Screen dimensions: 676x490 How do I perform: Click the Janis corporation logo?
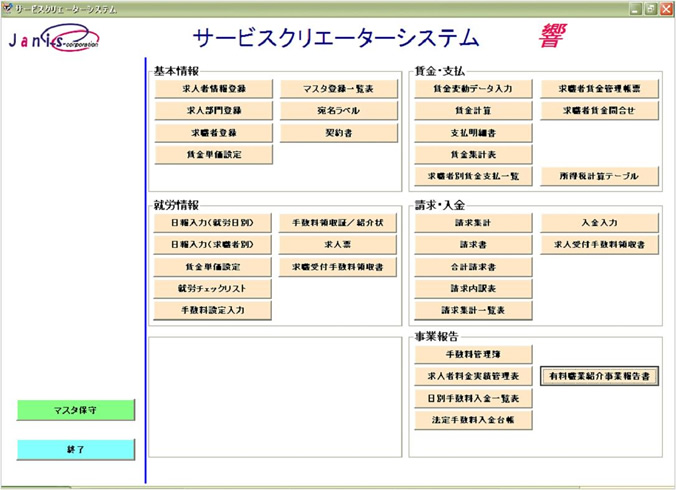coord(53,40)
